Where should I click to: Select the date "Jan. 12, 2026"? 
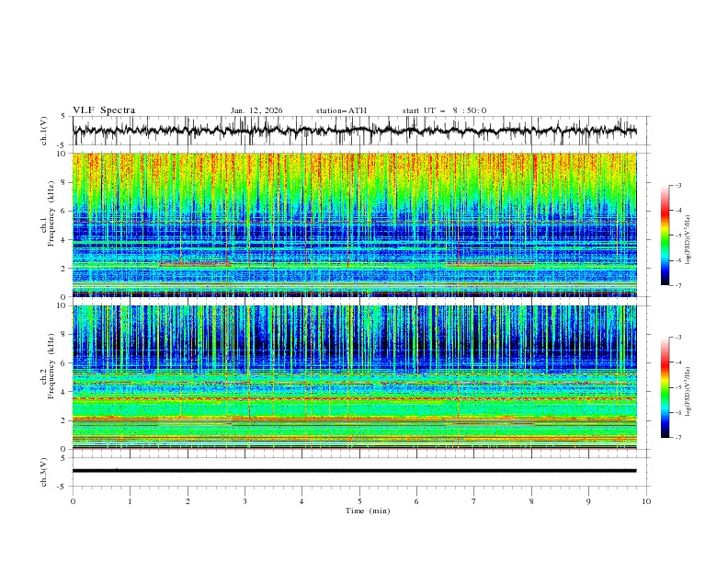point(256,110)
